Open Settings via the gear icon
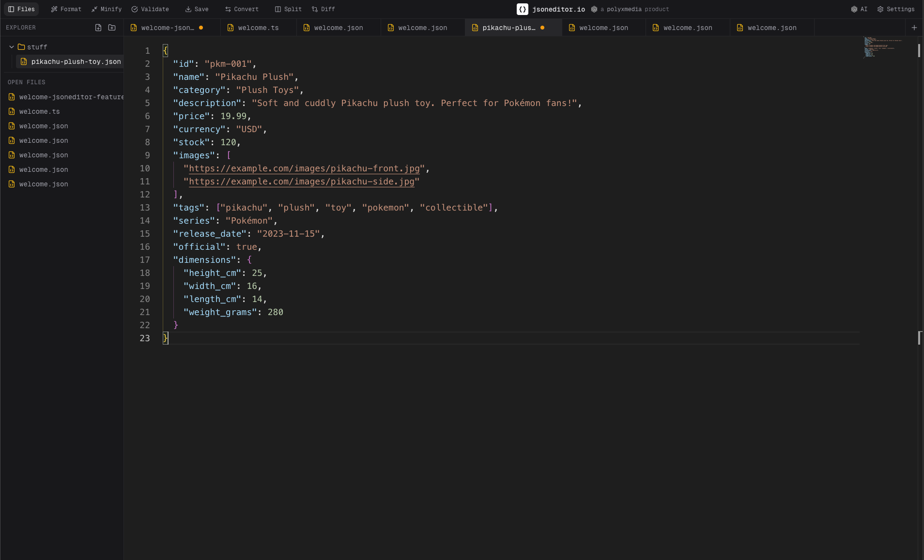 point(896,9)
